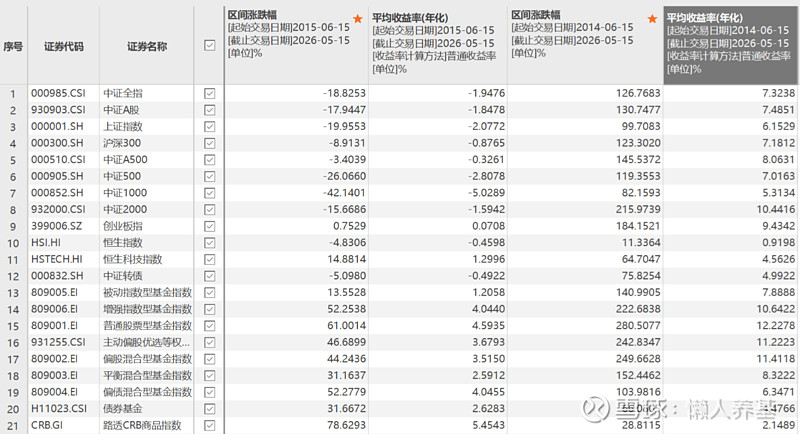Toggle the checkbox for 恒生指数 row
Viewport: 800px width, 434px height.
pyautogui.click(x=209, y=243)
